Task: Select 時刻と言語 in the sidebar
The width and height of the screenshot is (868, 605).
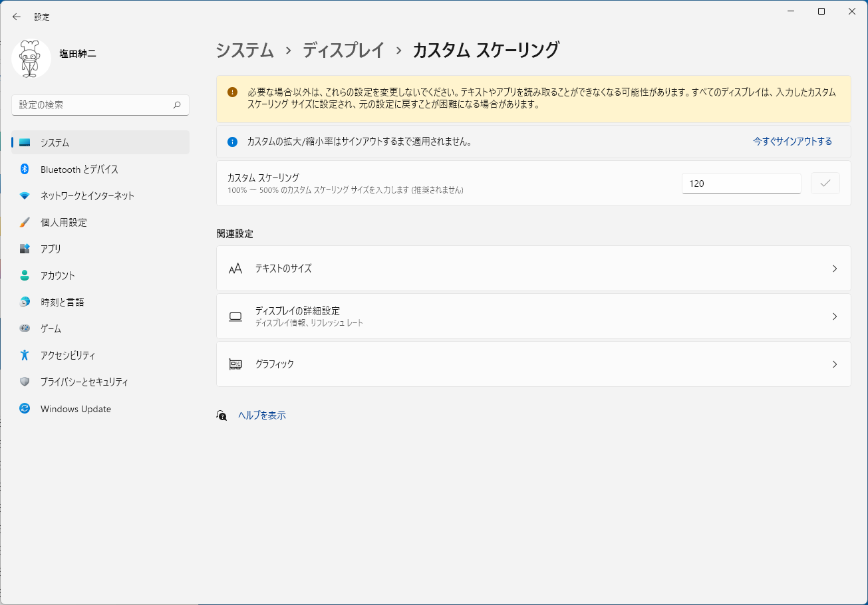Action: click(x=63, y=302)
